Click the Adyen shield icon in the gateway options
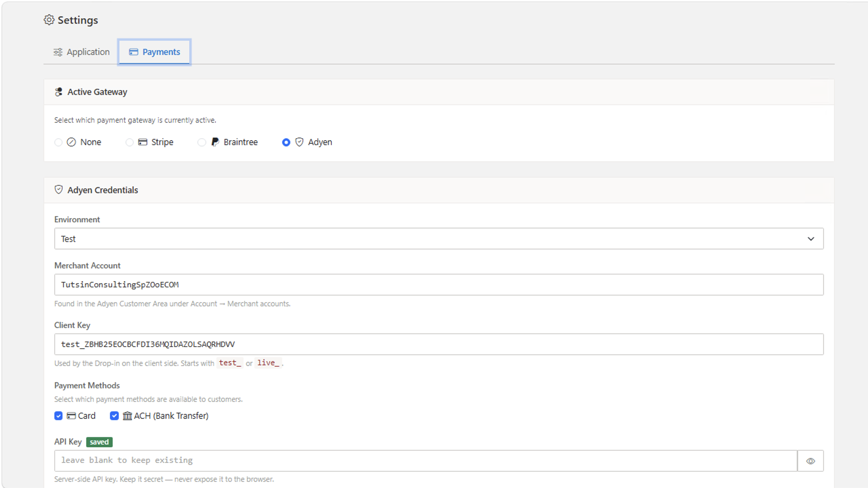868x488 pixels. coord(299,142)
